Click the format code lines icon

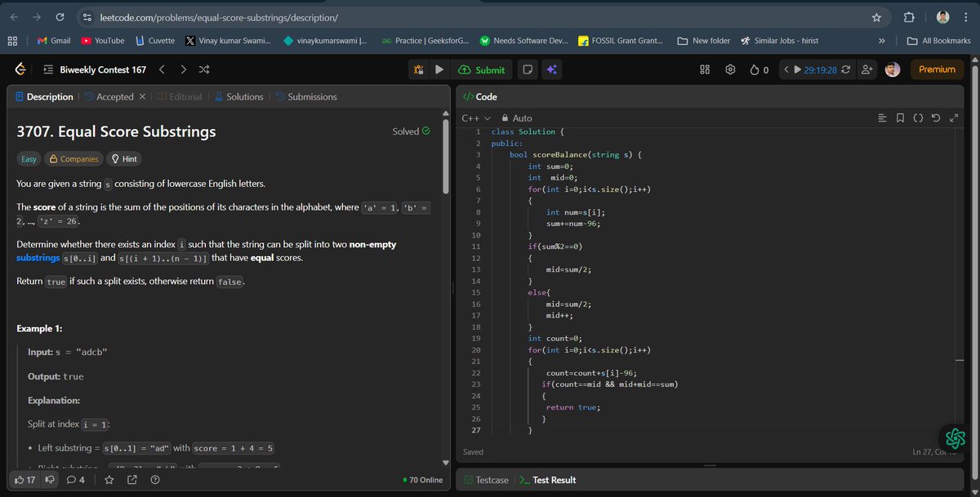click(x=882, y=118)
